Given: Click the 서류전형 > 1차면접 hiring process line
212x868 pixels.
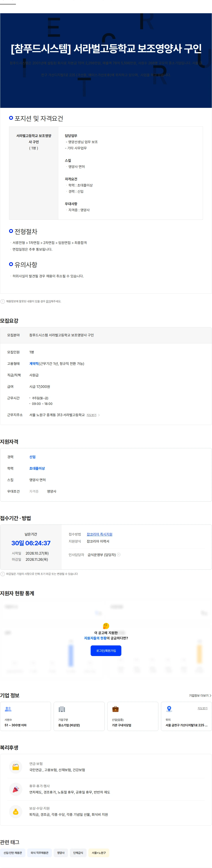Looking at the screenshot, I should pos(49,243).
